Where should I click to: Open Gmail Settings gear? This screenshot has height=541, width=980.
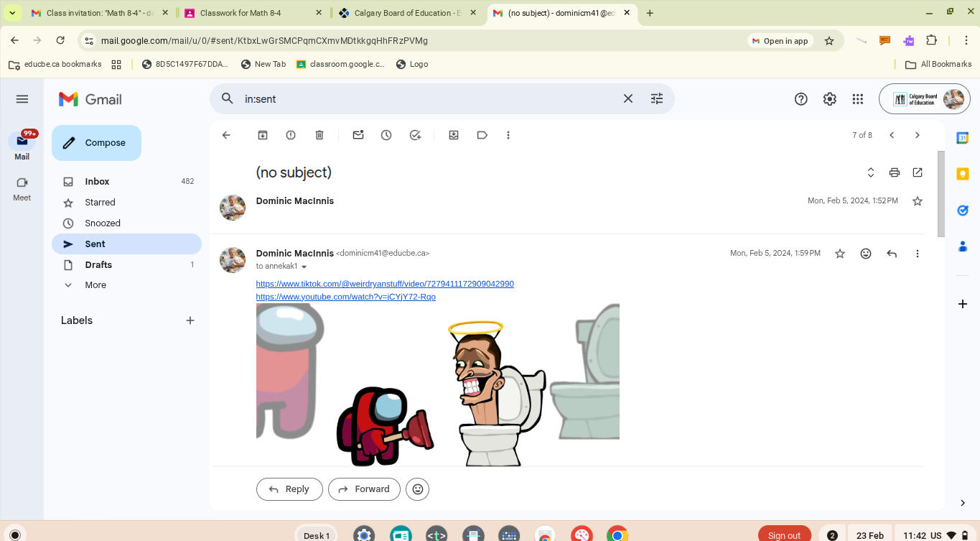(829, 99)
